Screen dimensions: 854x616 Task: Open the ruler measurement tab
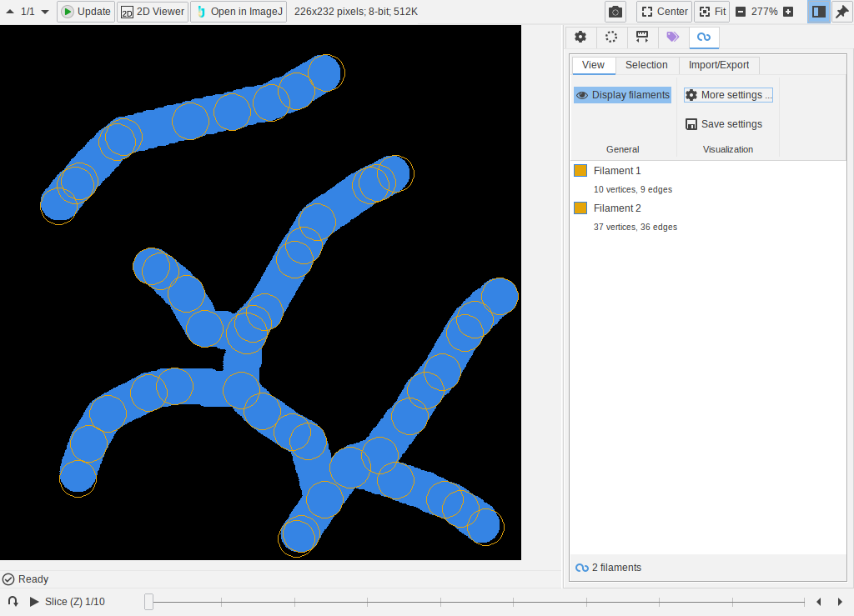[x=642, y=37]
